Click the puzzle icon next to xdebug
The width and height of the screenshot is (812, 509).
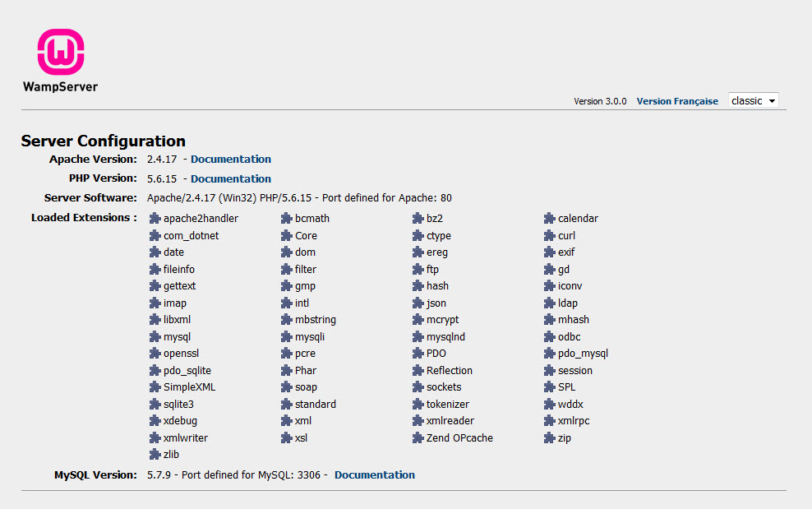155,421
